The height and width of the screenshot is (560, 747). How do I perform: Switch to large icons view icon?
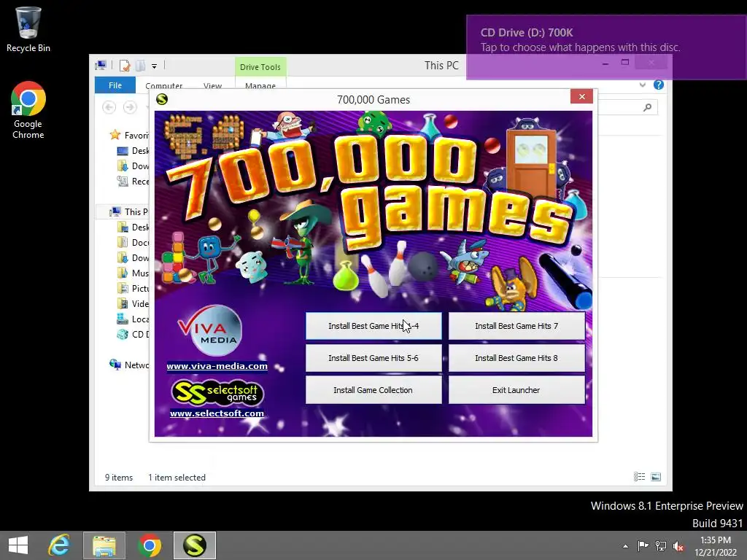[x=656, y=477]
